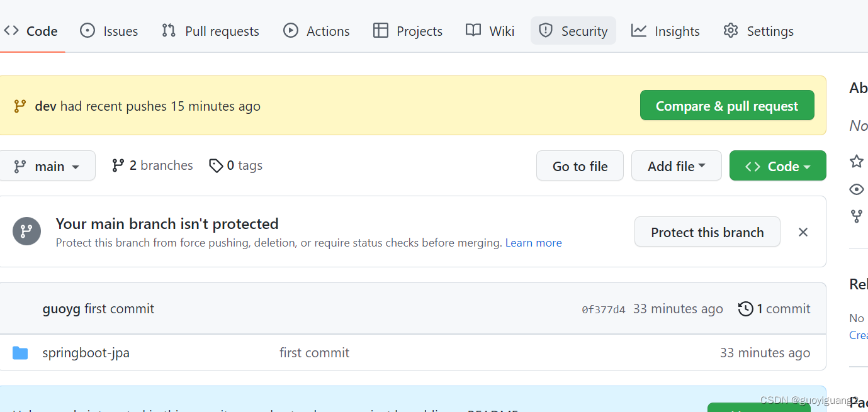868x412 pixels.
Task: Click the pull request icon in tab bar
Action: click(x=169, y=30)
